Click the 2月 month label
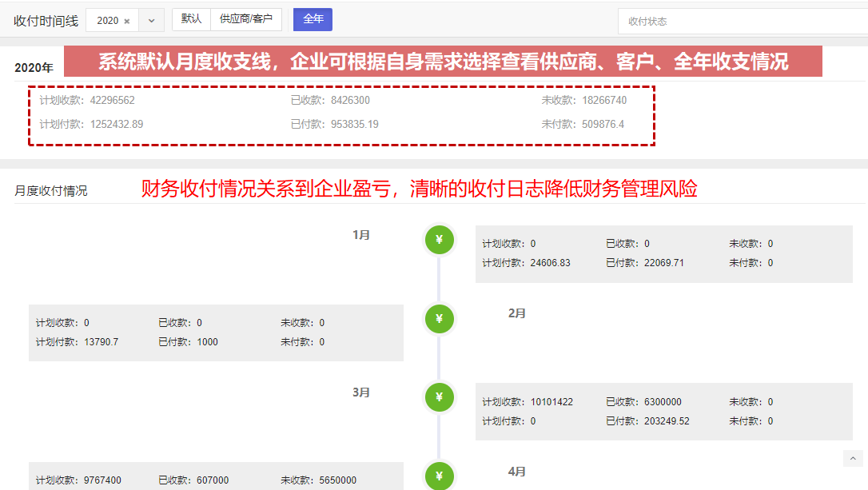Screen dimensions: 868x490 (x=516, y=313)
